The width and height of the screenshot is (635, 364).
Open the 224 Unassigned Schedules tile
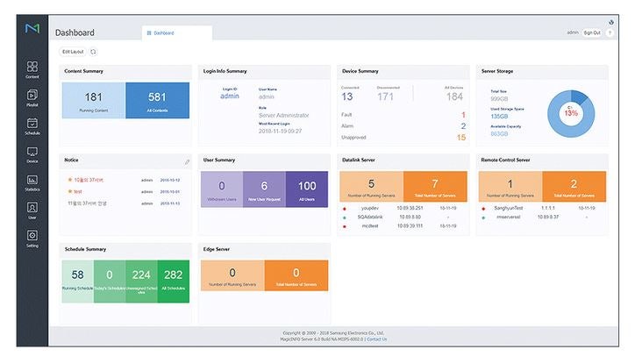point(141,282)
